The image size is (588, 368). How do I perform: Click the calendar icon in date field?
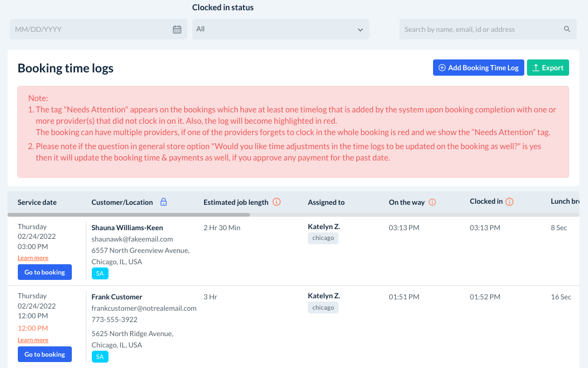(177, 30)
